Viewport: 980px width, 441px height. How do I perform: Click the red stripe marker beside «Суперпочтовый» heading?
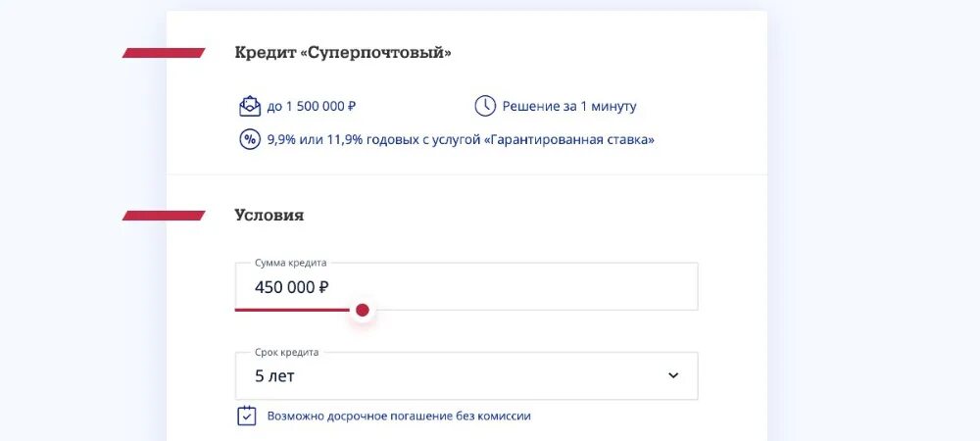pos(163,53)
